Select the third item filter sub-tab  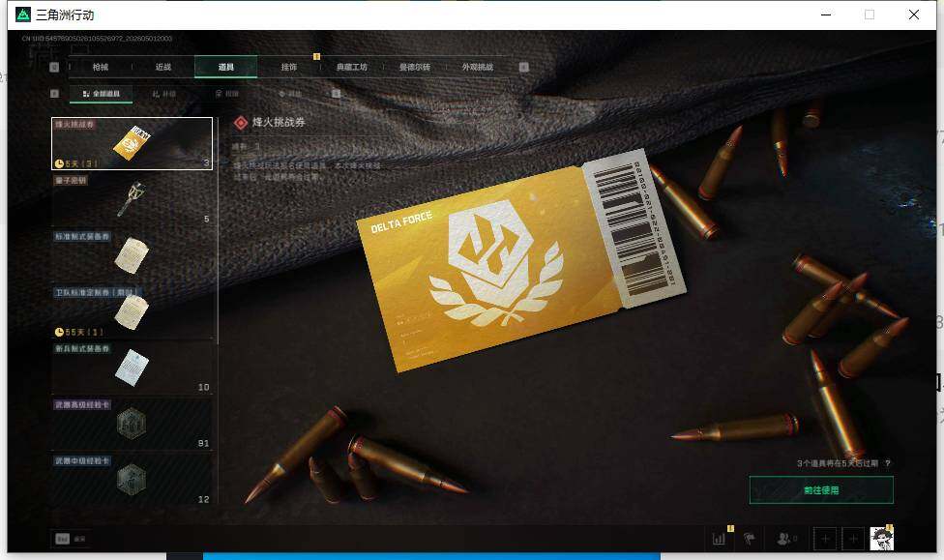(227, 94)
